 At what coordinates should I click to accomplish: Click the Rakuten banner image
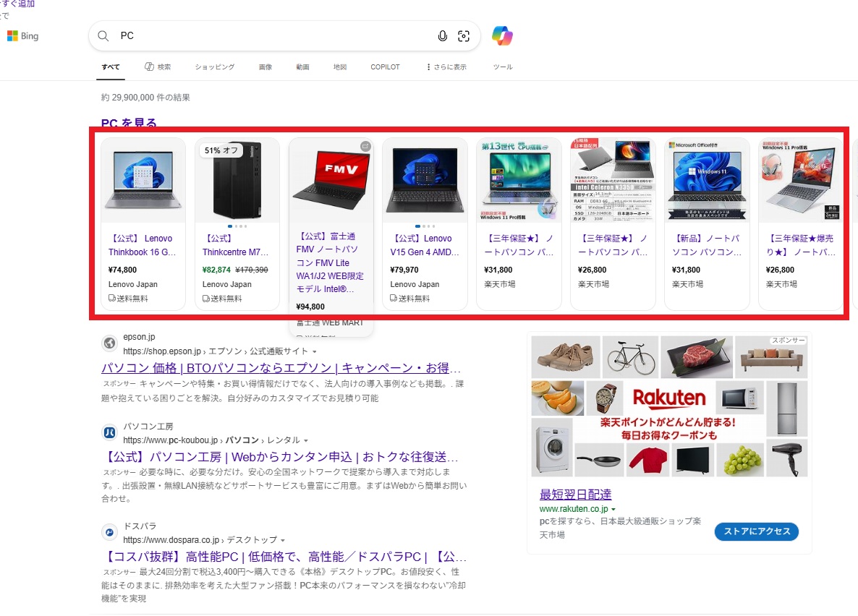click(x=669, y=406)
